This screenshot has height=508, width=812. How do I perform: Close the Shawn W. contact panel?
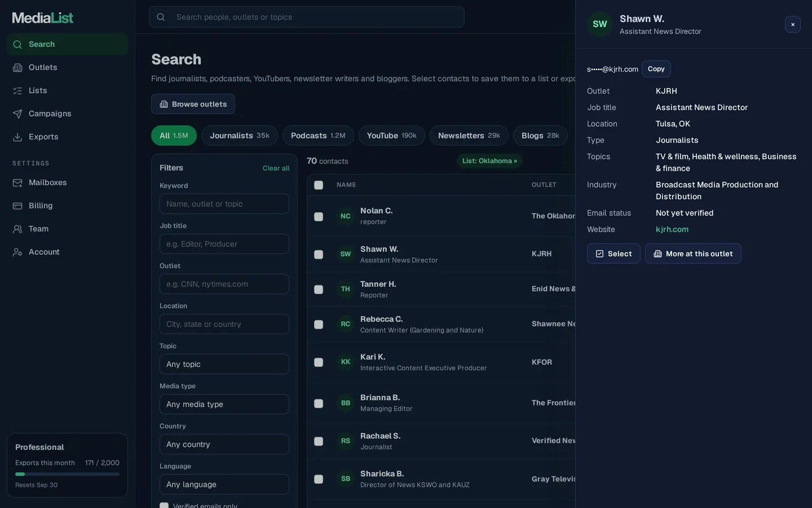[793, 24]
